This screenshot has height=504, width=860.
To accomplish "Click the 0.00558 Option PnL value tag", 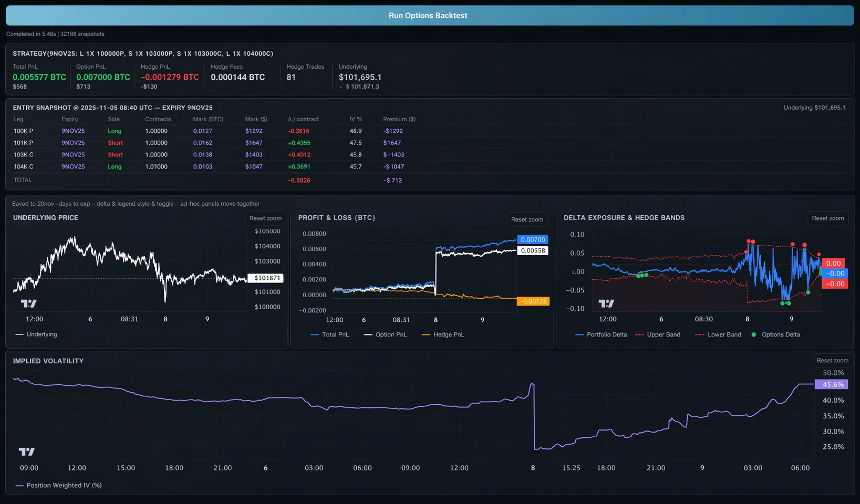I will pos(533,250).
